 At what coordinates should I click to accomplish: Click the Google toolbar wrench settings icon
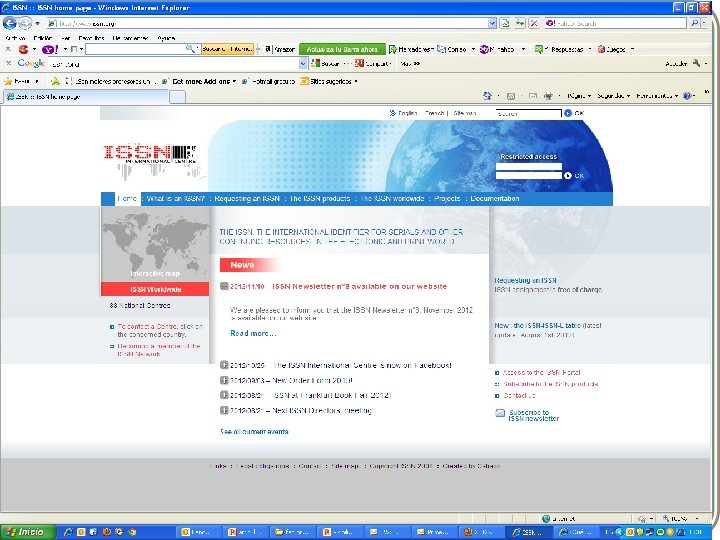click(x=697, y=63)
